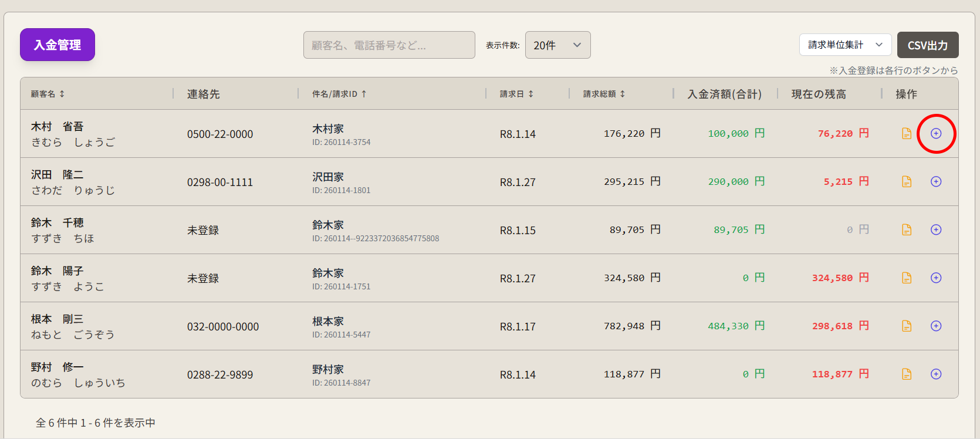The image size is (980, 439).
Task: Click the document icon for 野村 修一
Action: (x=907, y=374)
